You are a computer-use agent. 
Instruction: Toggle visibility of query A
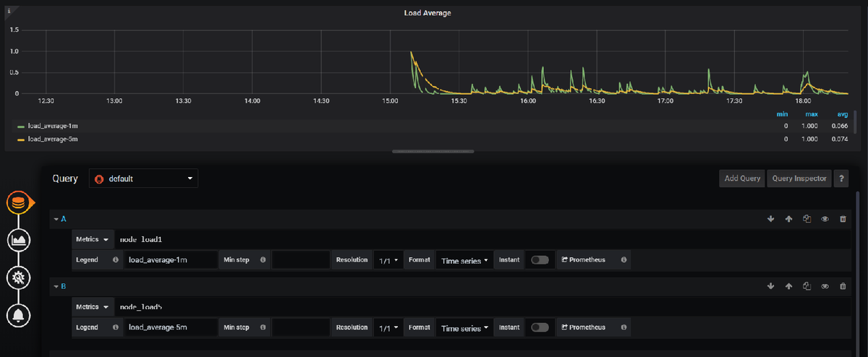tap(825, 219)
